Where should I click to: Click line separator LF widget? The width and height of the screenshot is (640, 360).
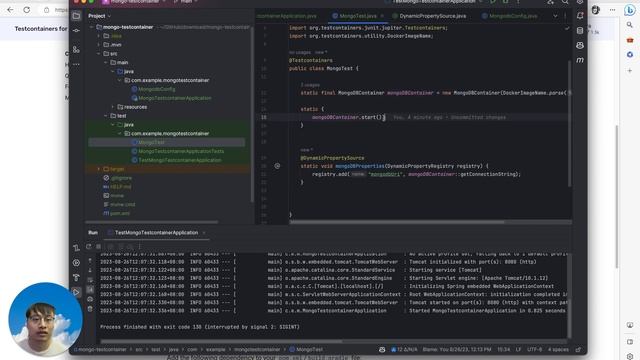click(x=518, y=349)
